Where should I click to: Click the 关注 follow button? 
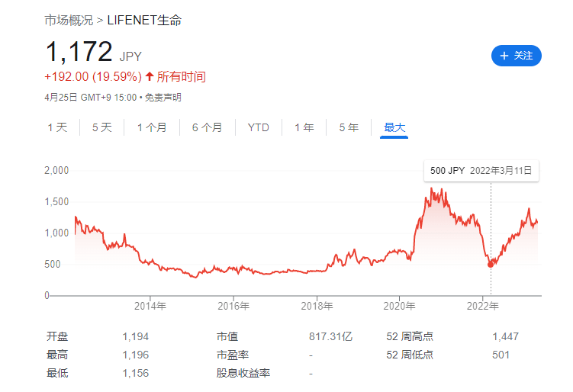[516, 56]
